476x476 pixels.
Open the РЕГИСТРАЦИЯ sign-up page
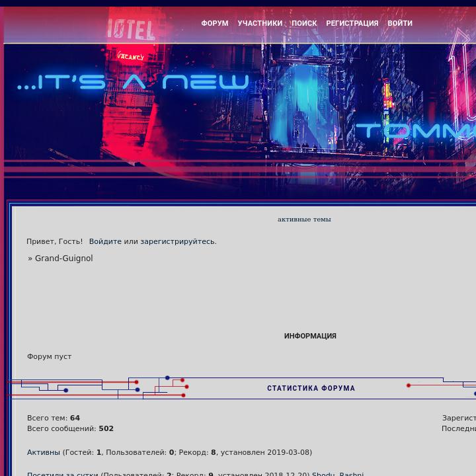pyautogui.click(x=352, y=23)
